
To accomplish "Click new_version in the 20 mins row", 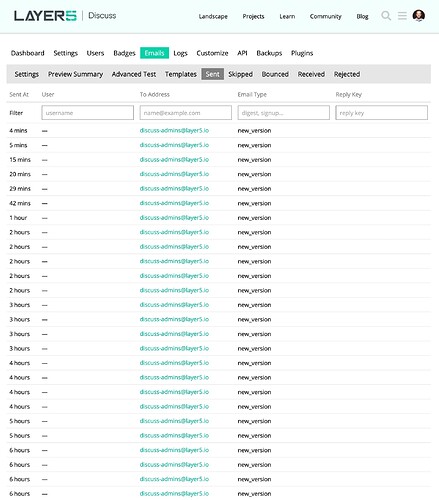I will (x=254, y=174).
